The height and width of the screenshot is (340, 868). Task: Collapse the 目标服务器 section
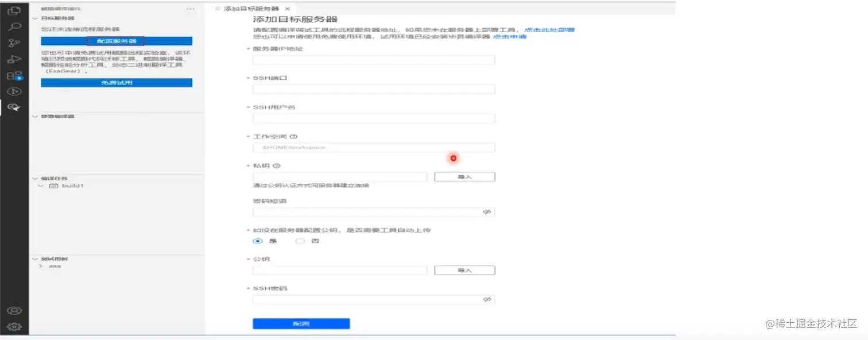click(35, 18)
